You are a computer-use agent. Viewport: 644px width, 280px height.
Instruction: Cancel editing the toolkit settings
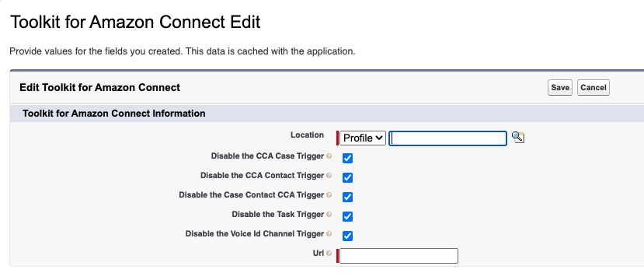tap(593, 88)
